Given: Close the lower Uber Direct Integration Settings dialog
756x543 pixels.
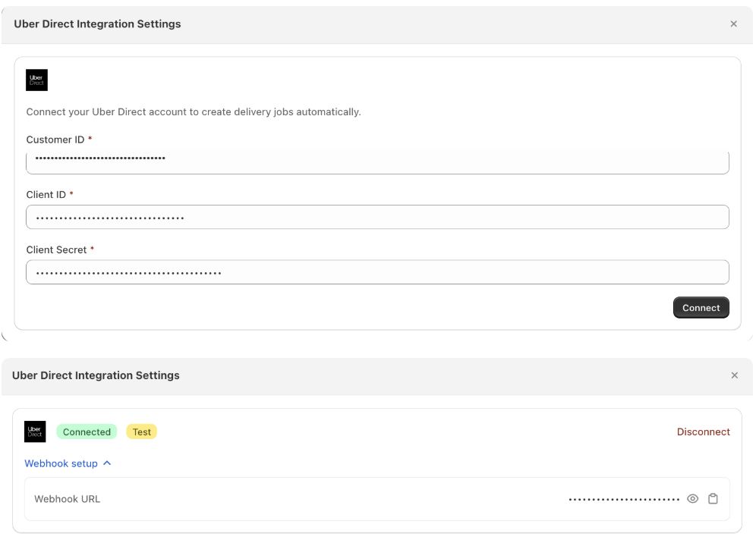Looking at the screenshot, I should [x=734, y=375].
